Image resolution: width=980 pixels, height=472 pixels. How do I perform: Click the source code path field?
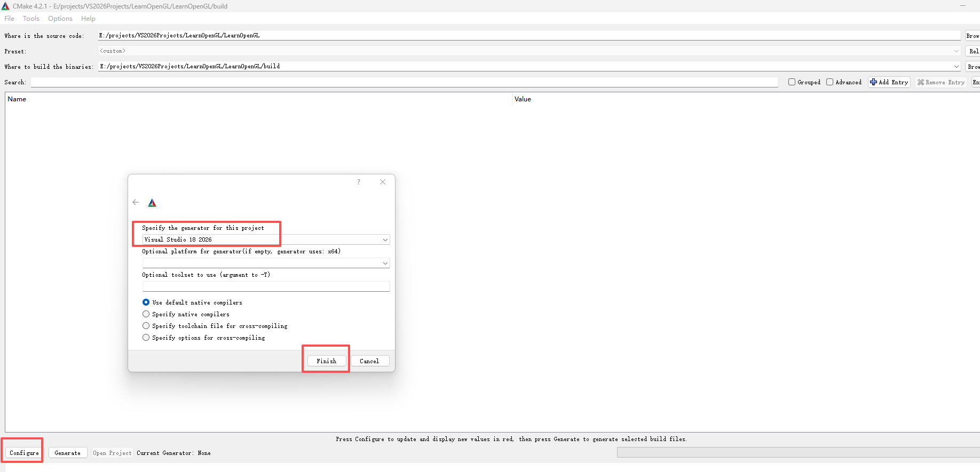(529, 36)
